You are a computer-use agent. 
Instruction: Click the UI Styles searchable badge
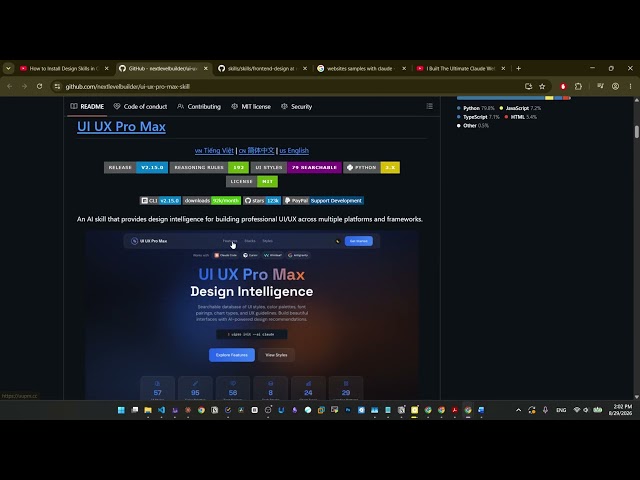click(x=296, y=167)
